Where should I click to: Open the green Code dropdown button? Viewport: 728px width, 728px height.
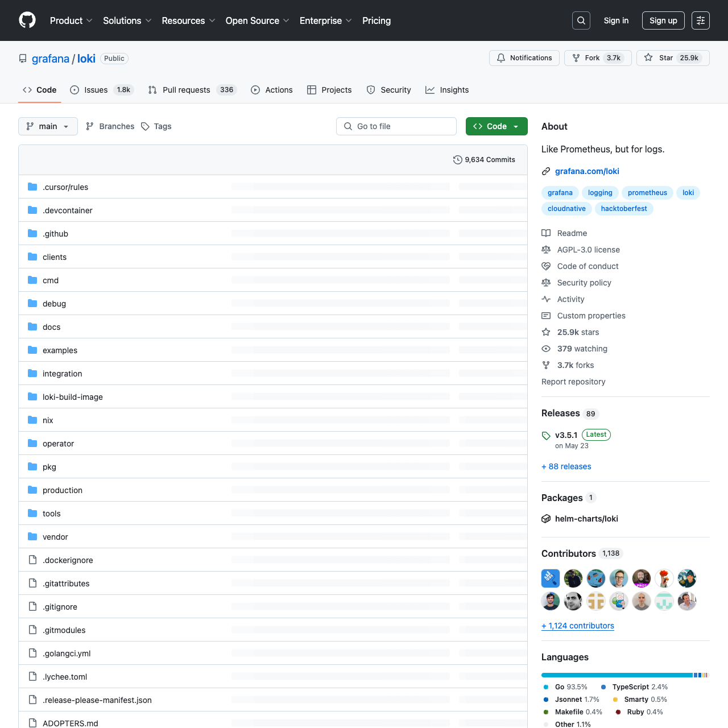coord(497,126)
